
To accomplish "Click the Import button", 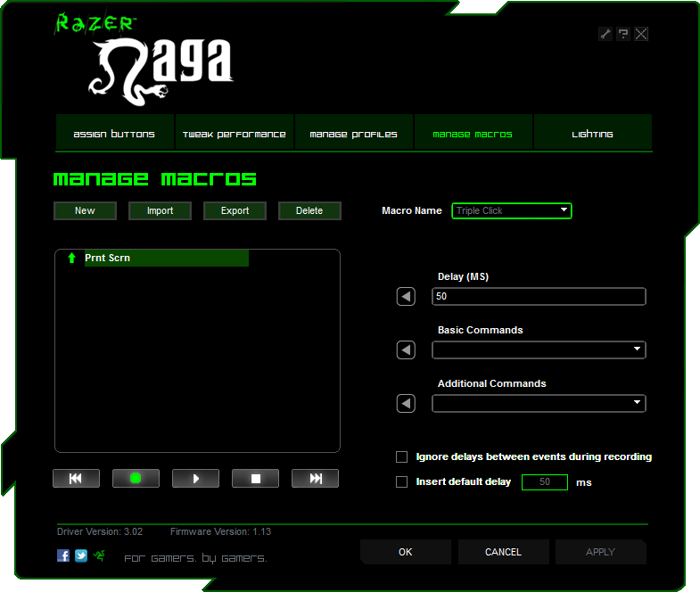I will click(160, 210).
